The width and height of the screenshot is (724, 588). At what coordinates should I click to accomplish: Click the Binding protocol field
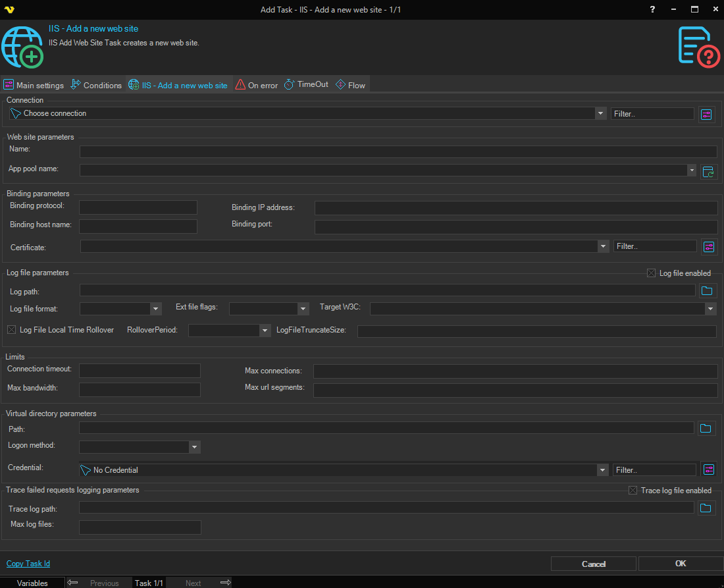point(138,207)
